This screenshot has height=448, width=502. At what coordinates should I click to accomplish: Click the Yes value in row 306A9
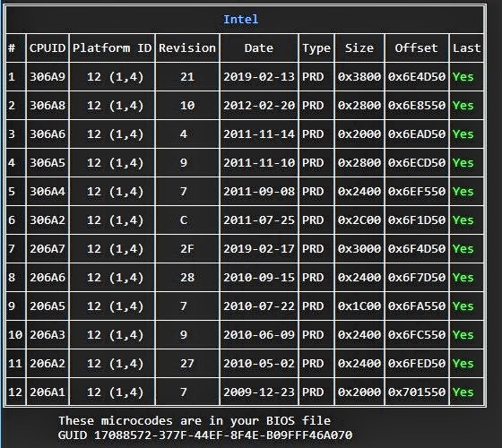(463, 77)
